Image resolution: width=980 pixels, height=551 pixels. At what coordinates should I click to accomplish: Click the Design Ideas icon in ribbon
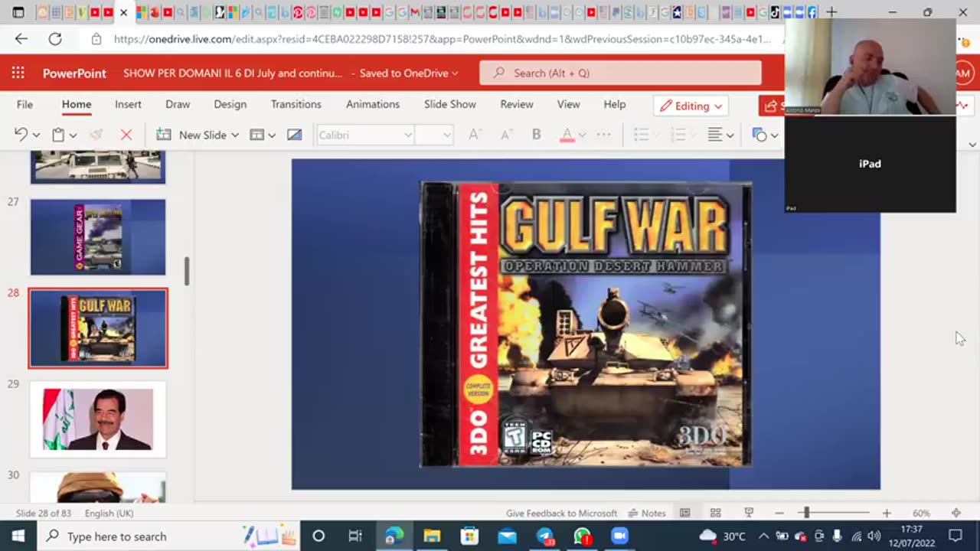294,135
